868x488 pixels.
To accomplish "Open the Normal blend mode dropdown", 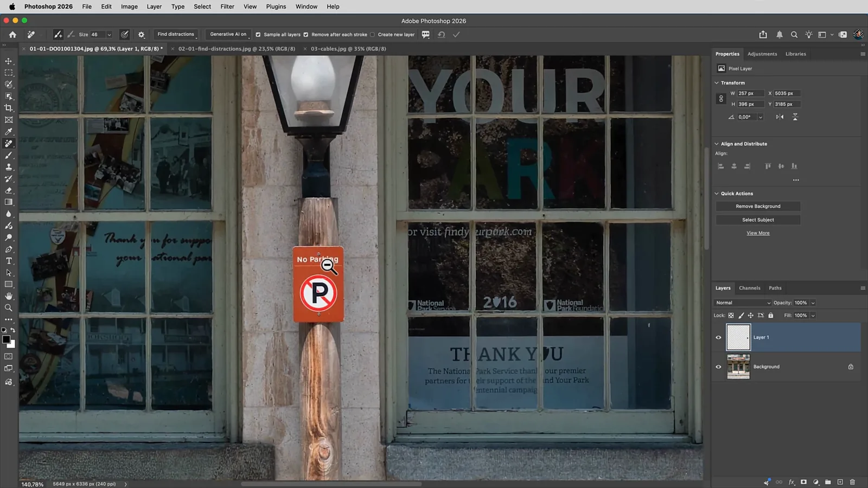I will pyautogui.click(x=742, y=303).
